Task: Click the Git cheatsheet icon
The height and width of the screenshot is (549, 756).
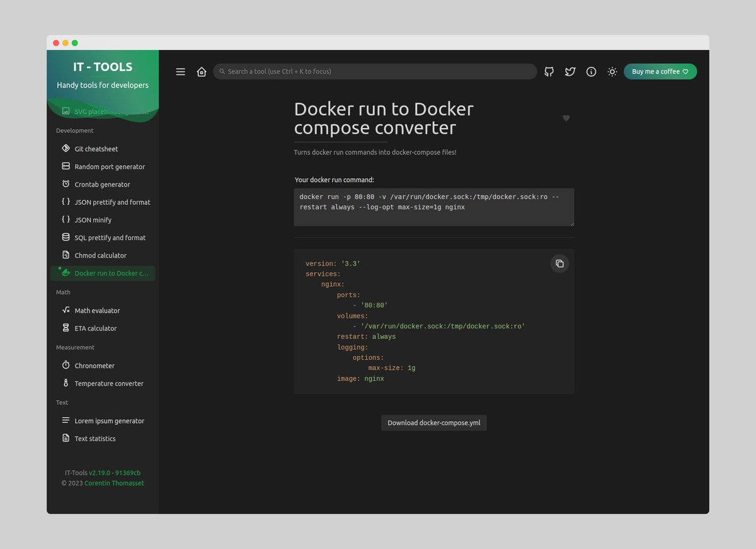Action: coord(66,148)
